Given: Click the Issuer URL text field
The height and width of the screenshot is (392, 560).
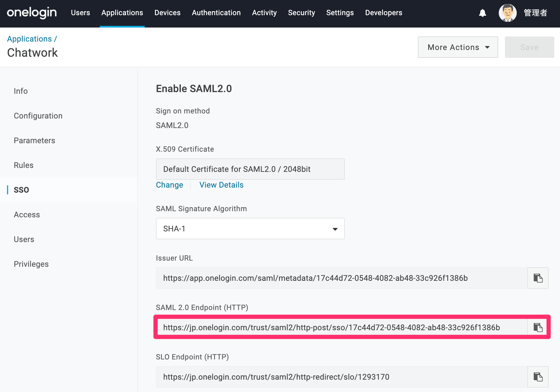Looking at the screenshot, I should click(342, 278).
